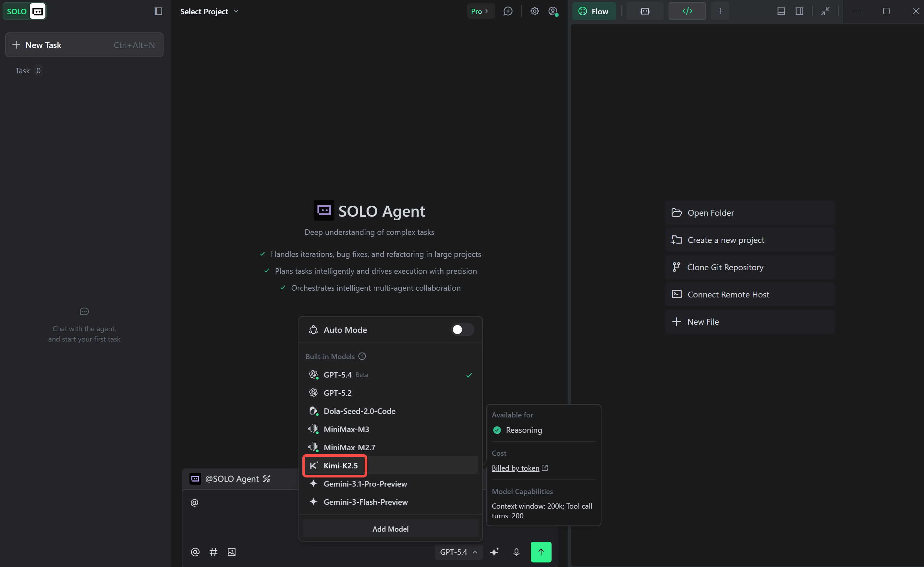The width and height of the screenshot is (924, 567).
Task: Collapse the expanded right panel
Action: point(825,11)
